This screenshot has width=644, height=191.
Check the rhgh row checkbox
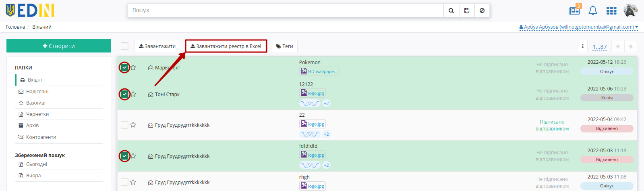point(124,182)
